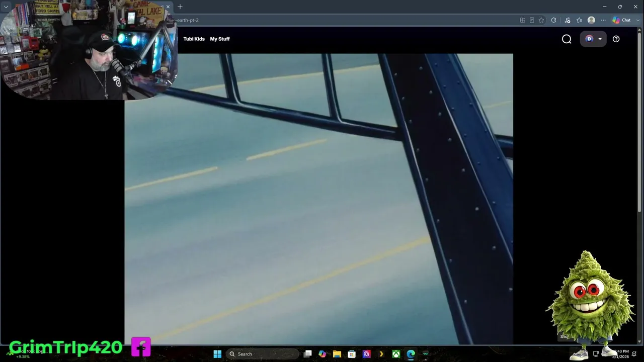
Task: Open Task View on the taskbar
Action: [307, 354]
